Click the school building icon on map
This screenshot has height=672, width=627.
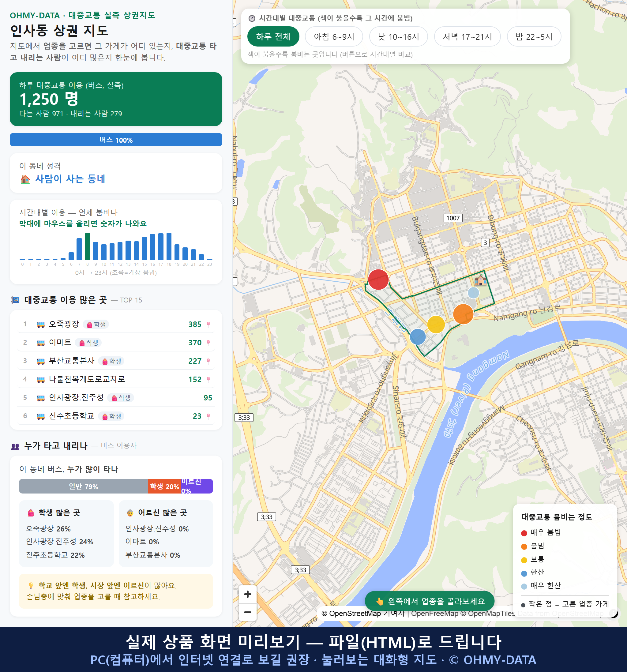(481, 280)
